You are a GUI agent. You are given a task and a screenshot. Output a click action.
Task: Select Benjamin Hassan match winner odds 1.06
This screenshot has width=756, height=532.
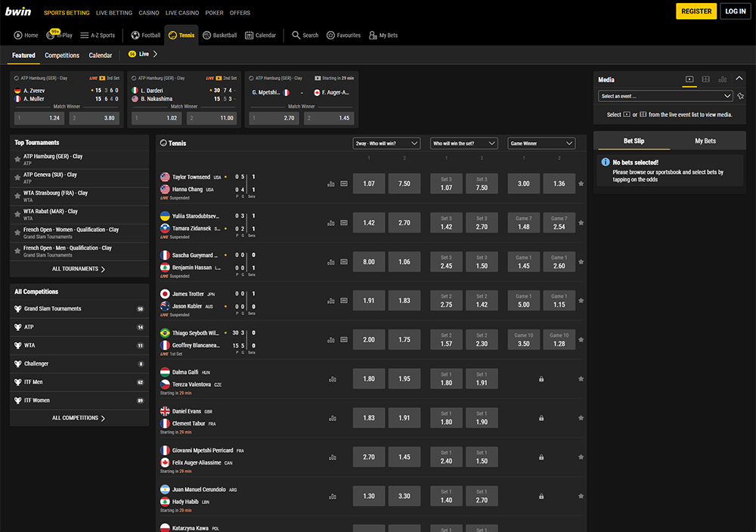tap(404, 261)
